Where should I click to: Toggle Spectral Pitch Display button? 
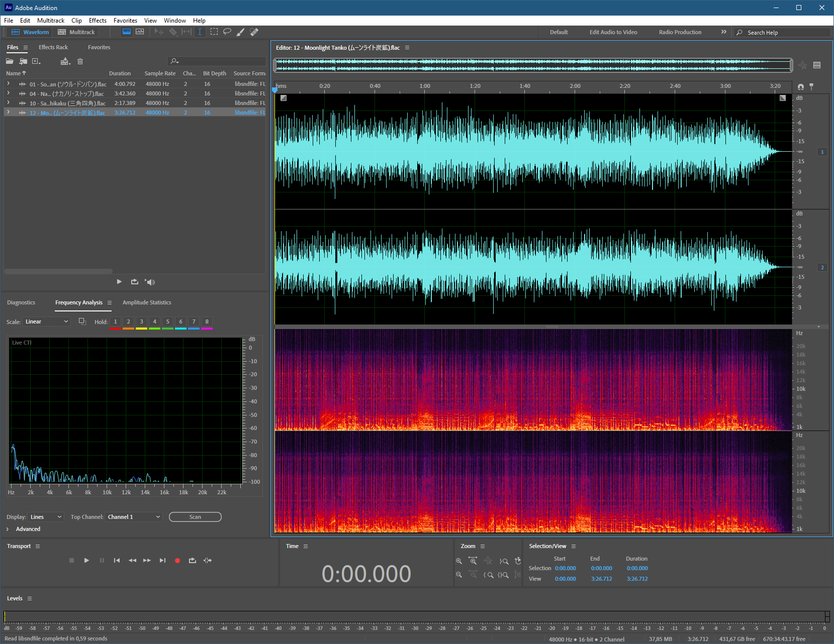[140, 32]
